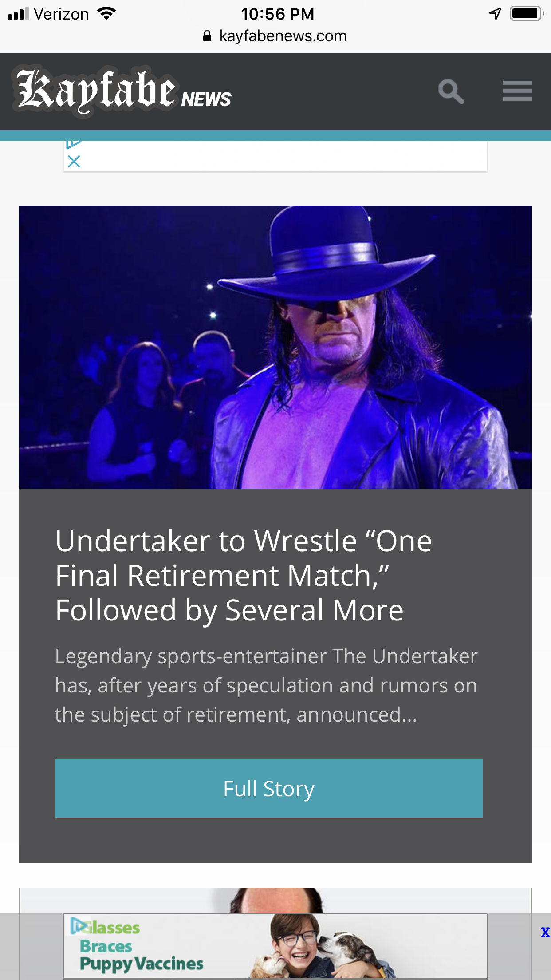Open the AdChoices icon on top ad
Viewport: 551px width, 980px height.
[x=74, y=144]
